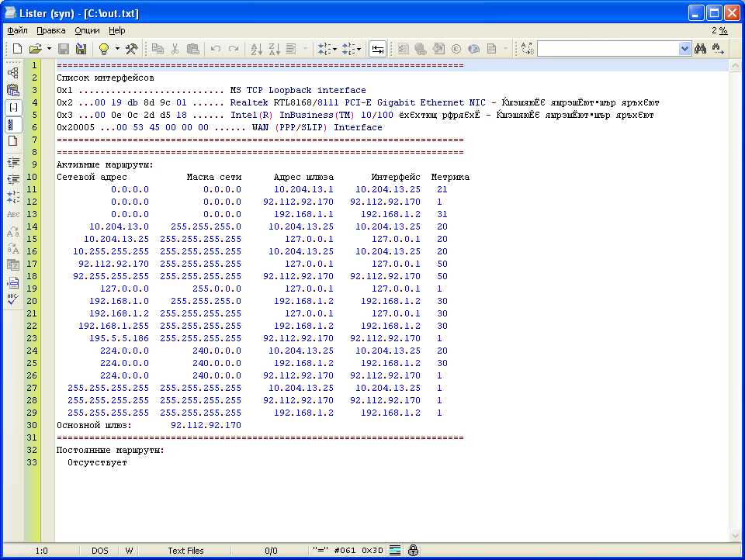
Task: Click 'WAN (PPP/SLIP) Interface' text
Action: (x=317, y=127)
